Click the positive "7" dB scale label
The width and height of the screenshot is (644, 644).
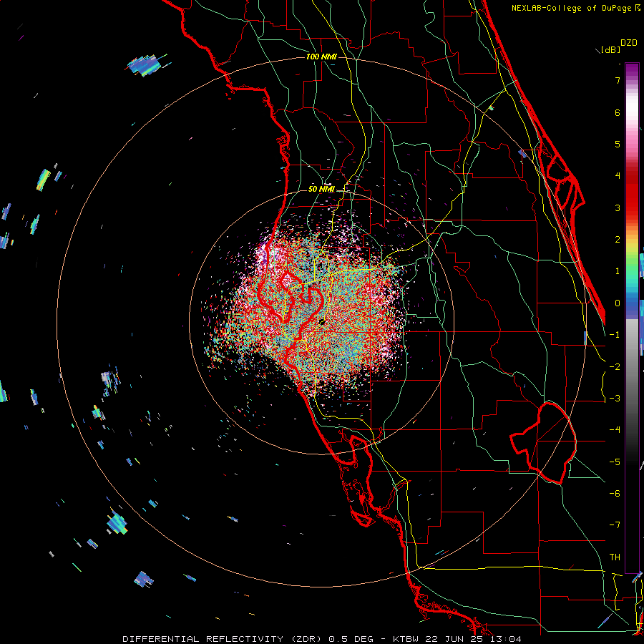[x=618, y=80]
